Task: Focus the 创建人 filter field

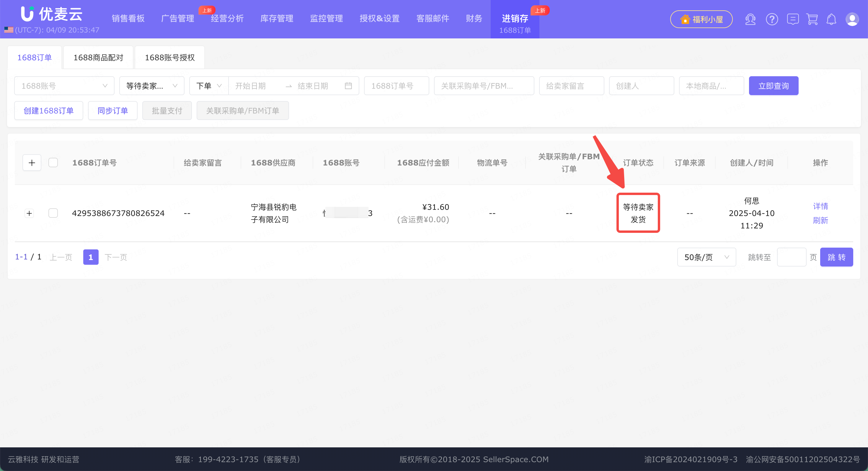Action: pos(642,86)
